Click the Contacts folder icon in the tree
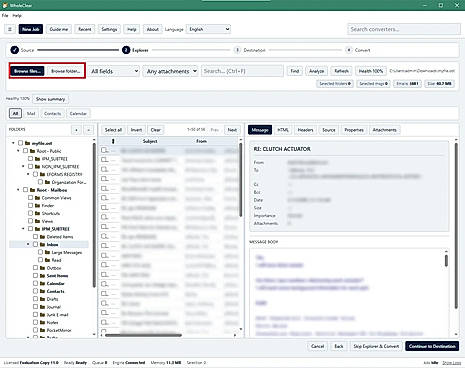 43,291
